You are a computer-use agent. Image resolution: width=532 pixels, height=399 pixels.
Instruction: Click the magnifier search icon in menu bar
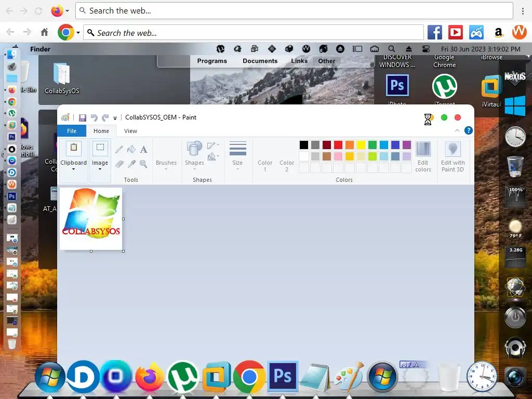pyautogui.click(x=392, y=49)
